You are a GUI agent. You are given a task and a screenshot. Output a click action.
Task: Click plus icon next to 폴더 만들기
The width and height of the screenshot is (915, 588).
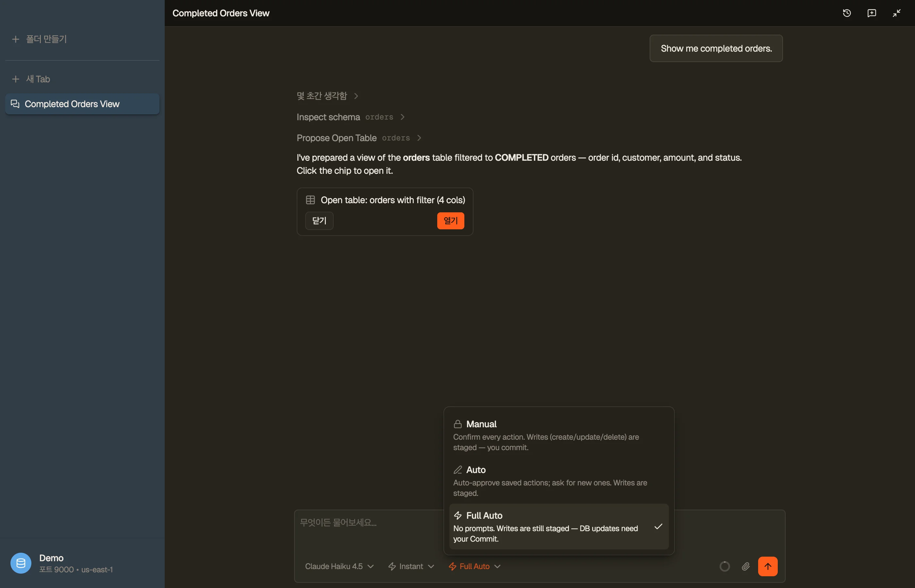[16, 39]
